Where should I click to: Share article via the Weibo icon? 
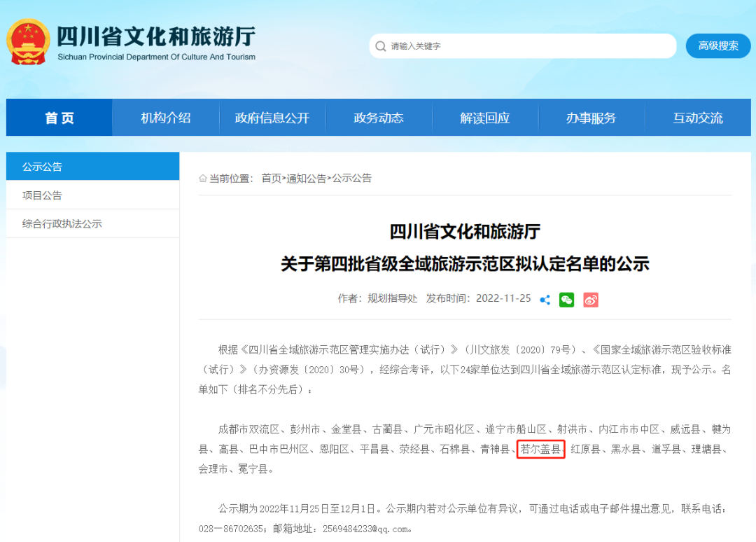point(590,300)
